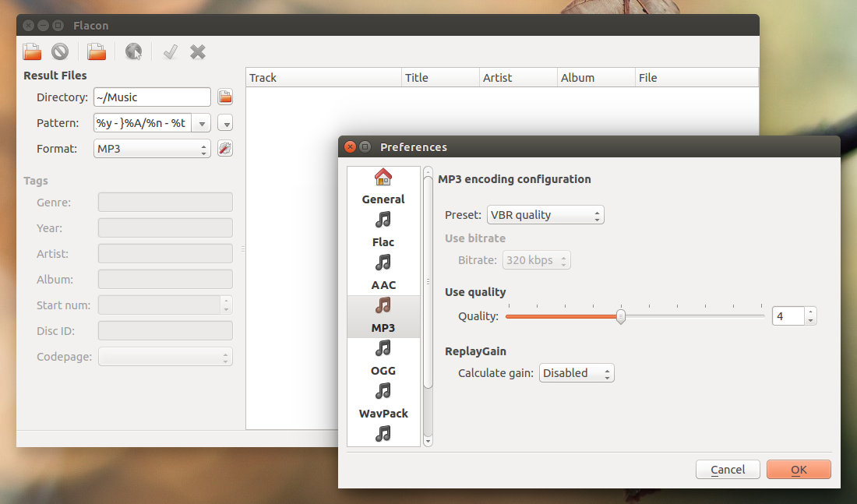
Task: Click the Quality value field showing 4
Action: coord(788,316)
